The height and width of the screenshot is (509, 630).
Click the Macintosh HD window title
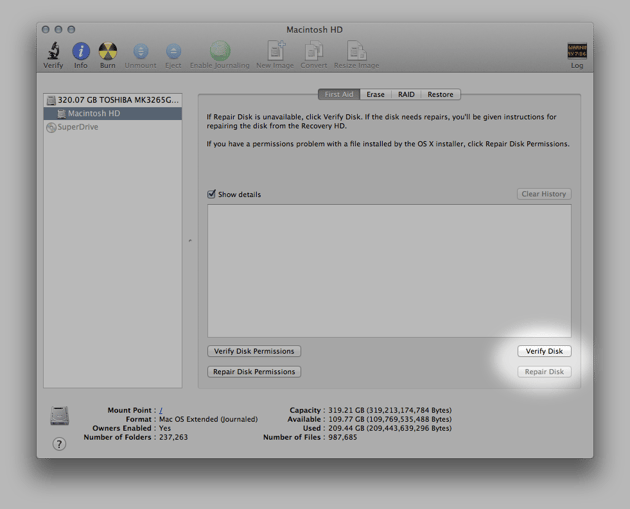pyautogui.click(x=314, y=30)
